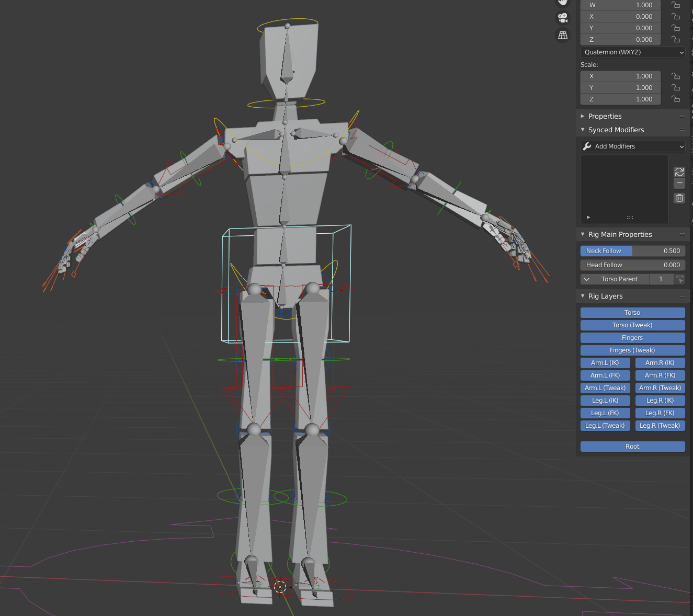Image resolution: width=693 pixels, height=616 pixels.
Task: Toggle the perspective/orthographic grid icon
Action: click(563, 36)
